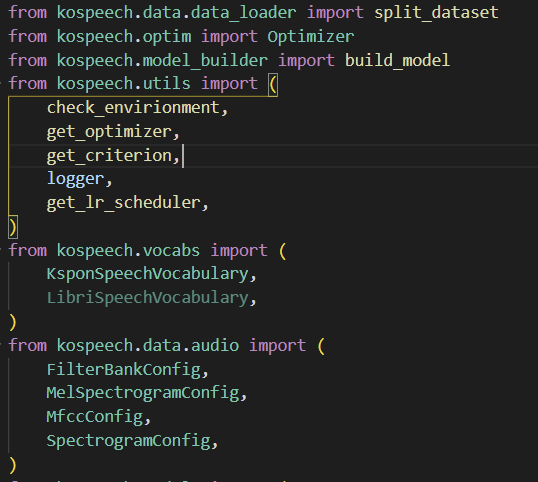Click import keyword on kospeech.data.audio line
This screenshot has height=482, width=538.
(277, 345)
